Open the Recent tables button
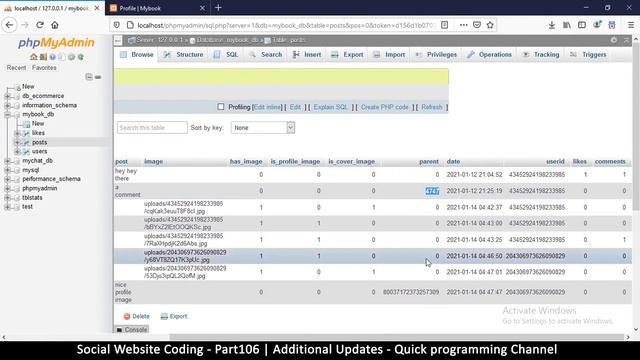 coord(16,68)
